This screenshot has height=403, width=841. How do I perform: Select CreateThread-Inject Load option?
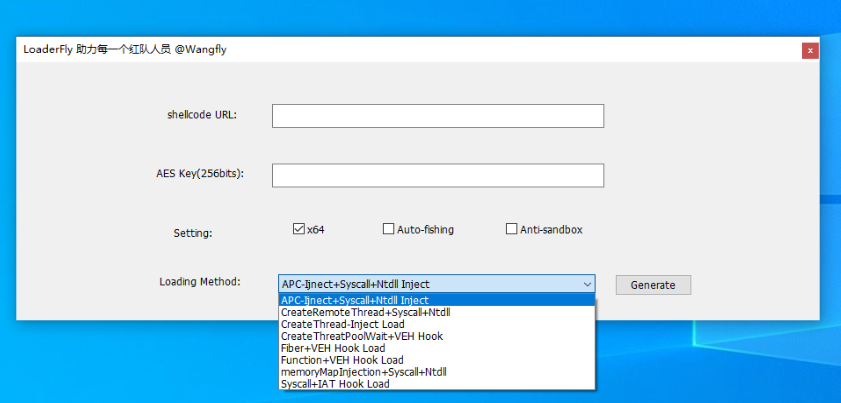pyautogui.click(x=437, y=324)
